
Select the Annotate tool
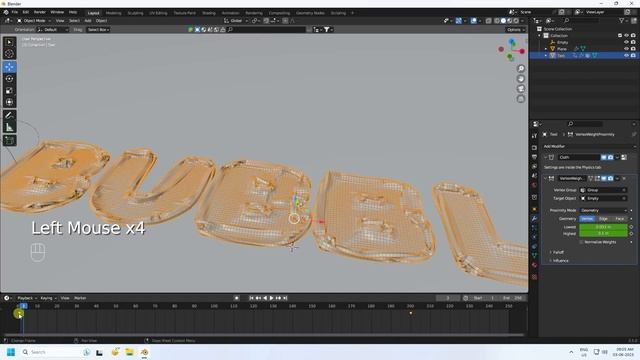tap(9, 116)
